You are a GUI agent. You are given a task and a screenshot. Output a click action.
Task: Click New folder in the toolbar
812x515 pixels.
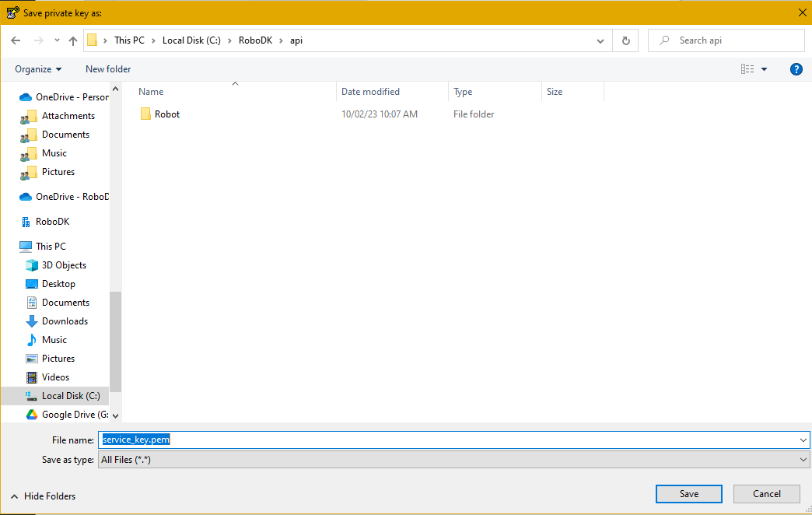pos(108,69)
